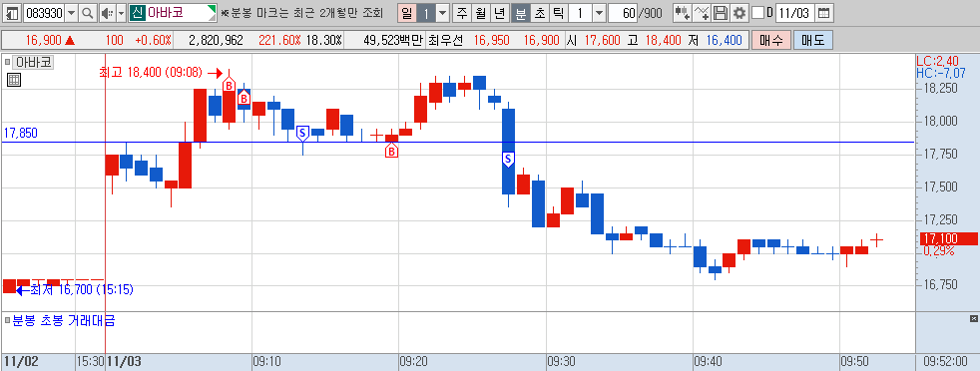Open the calendar date picker icon
This screenshot has width=980, height=371.
824,13
